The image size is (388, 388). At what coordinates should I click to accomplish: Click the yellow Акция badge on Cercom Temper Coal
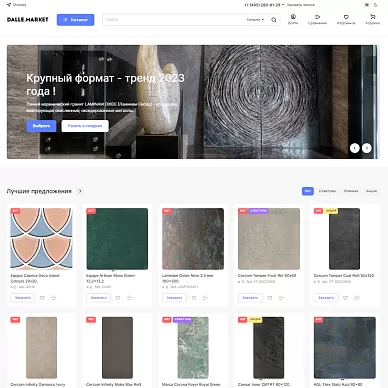point(331,211)
